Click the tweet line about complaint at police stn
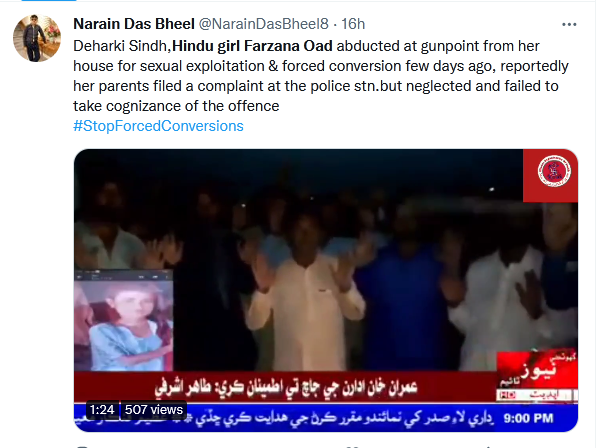Image resolution: width=599 pixels, height=448 pixels. click(316, 86)
